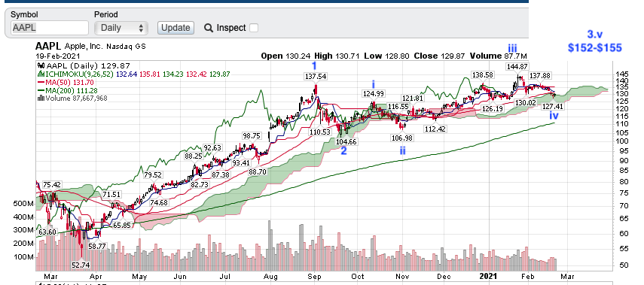Viewport: 644px width, 285px height.
Task: Click the 92.63 price label
Action: tap(212, 147)
